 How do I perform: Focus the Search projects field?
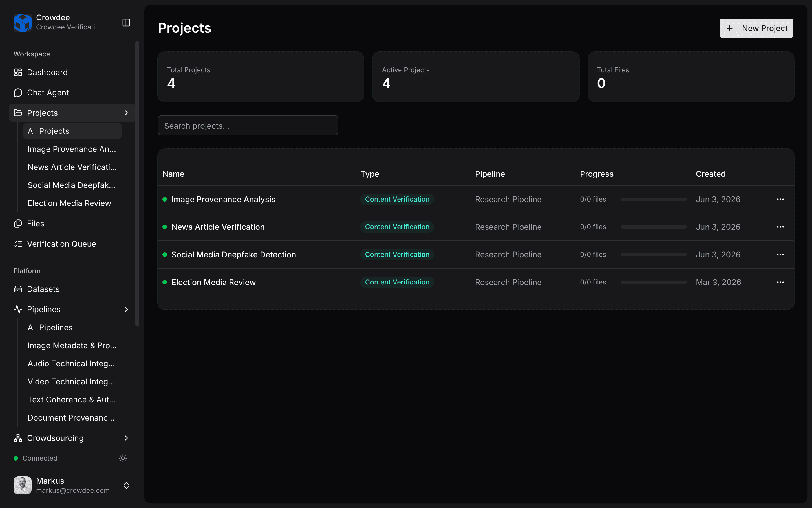pos(248,125)
